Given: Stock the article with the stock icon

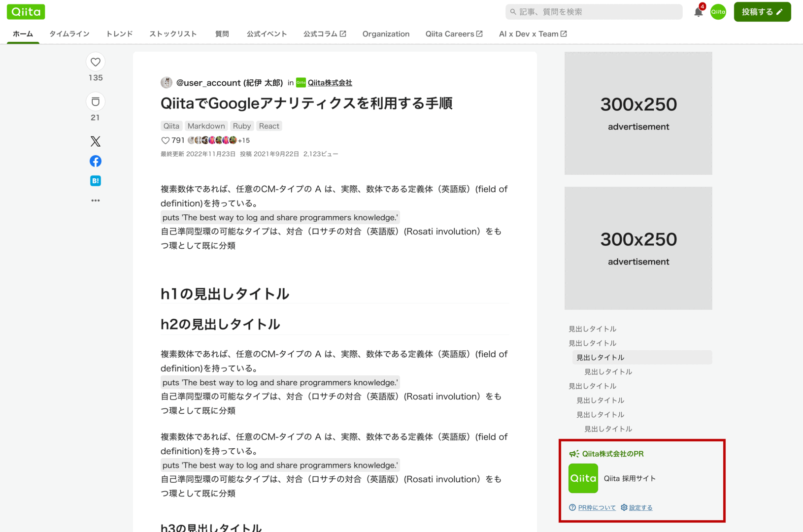Looking at the screenshot, I should [x=96, y=102].
